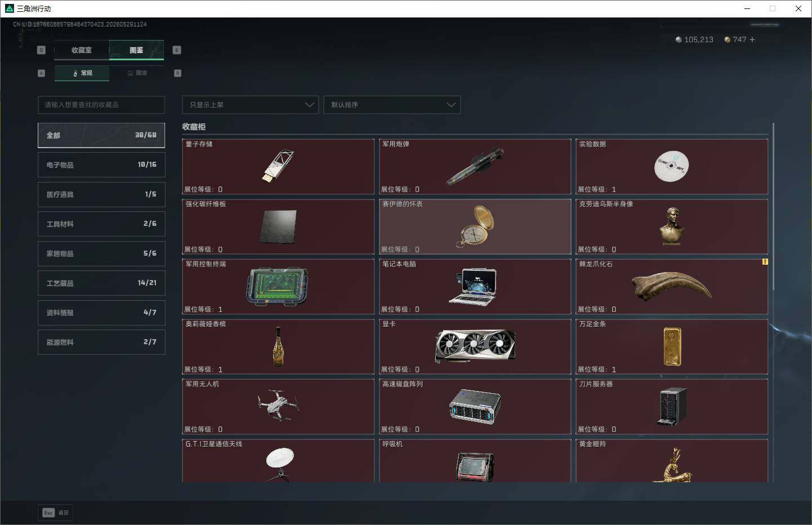Open the 限定 sub-tab
The height and width of the screenshot is (525, 812).
point(137,73)
